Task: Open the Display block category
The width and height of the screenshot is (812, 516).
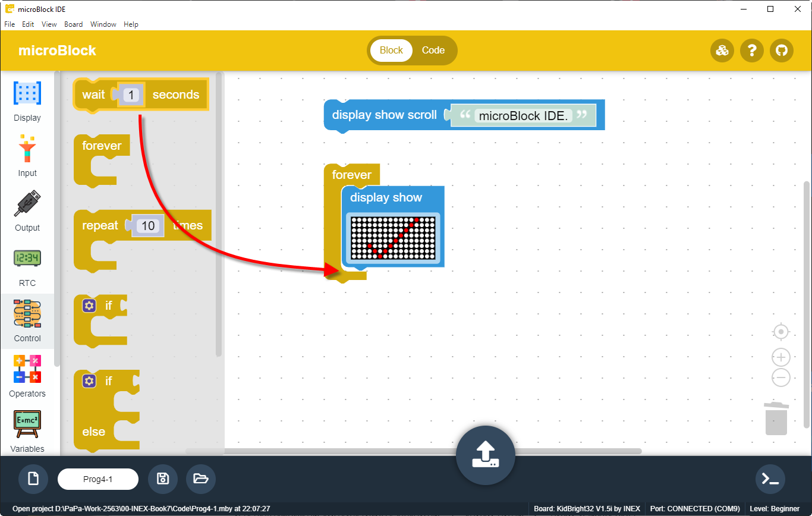Action: 27,100
